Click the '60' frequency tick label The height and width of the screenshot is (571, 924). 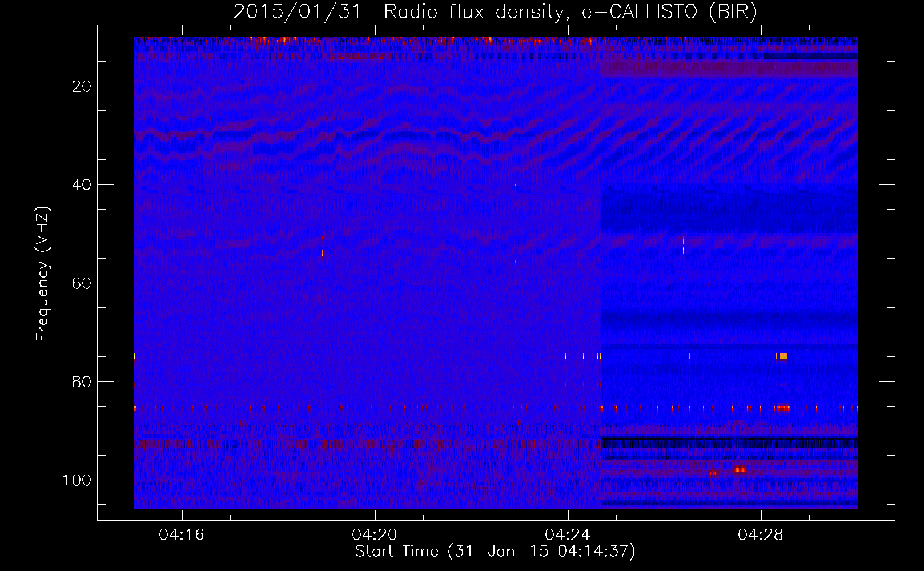[x=82, y=283]
